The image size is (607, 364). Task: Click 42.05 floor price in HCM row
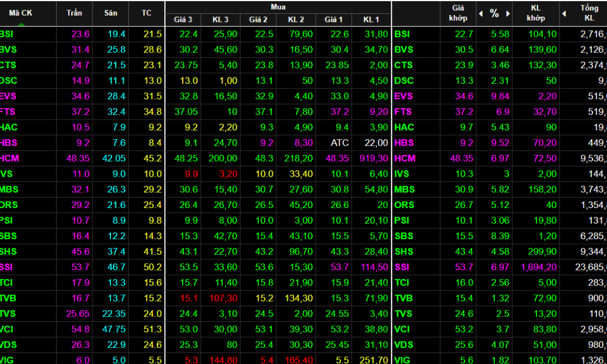114,158
